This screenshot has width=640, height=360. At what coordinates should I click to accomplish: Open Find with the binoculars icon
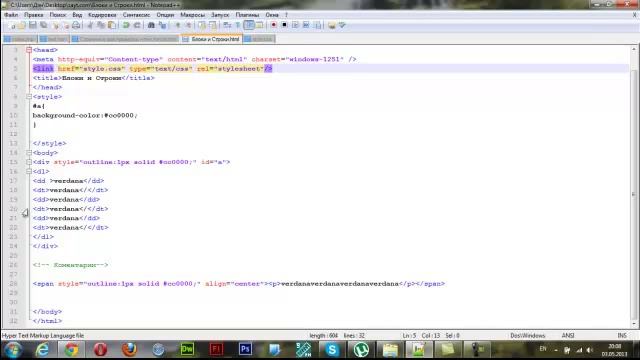(x=151, y=25)
